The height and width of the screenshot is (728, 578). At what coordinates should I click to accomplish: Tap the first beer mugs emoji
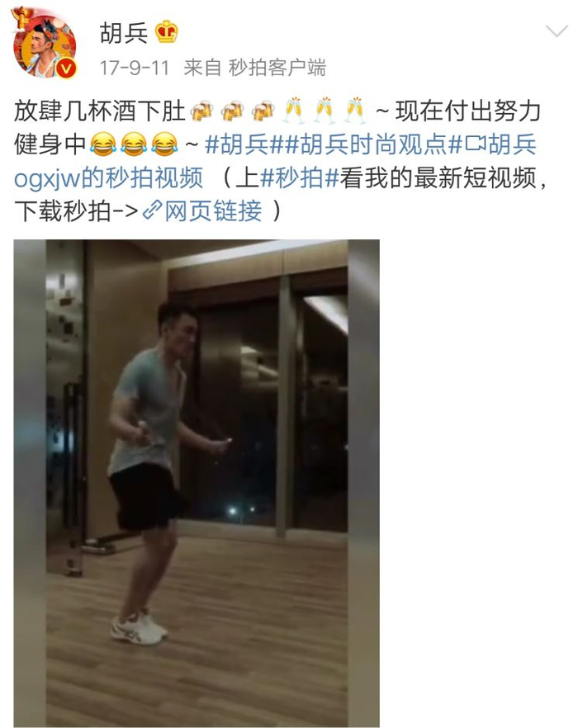(202, 111)
